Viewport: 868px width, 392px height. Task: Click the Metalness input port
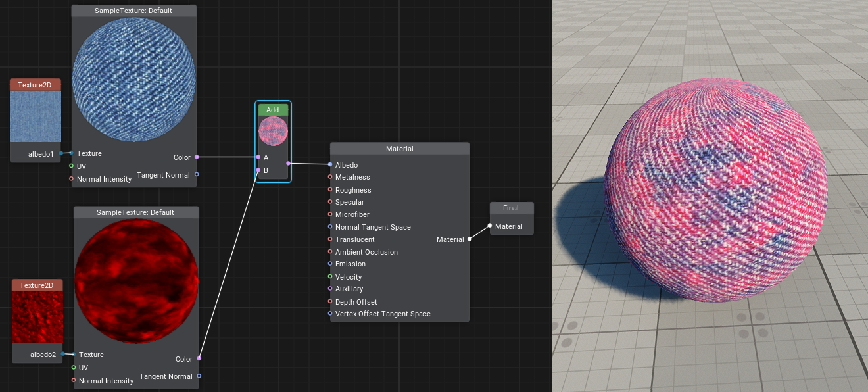point(330,177)
